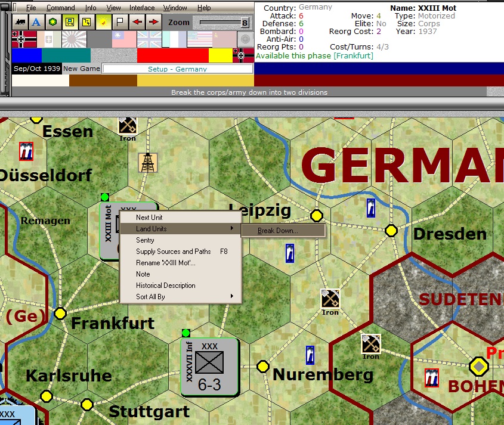Screen dimensions: 504x425
Task: Click green status dot above XXXVII Inf
Action: [185, 333]
